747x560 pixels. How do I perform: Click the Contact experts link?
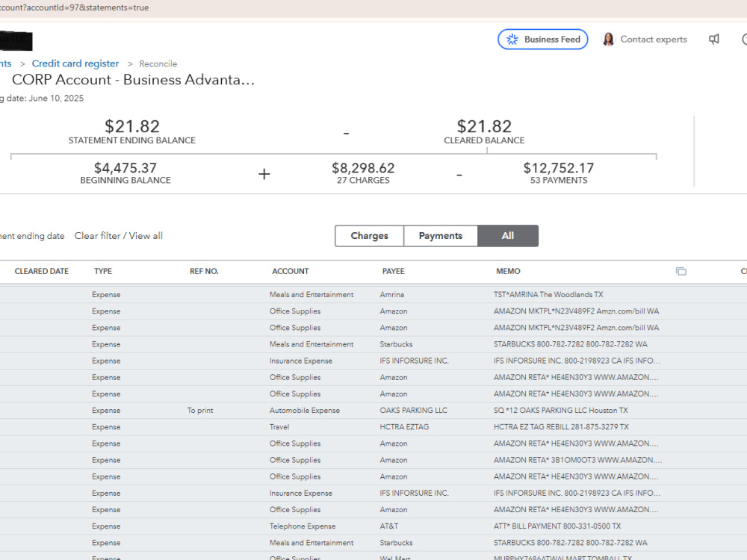click(x=653, y=40)
